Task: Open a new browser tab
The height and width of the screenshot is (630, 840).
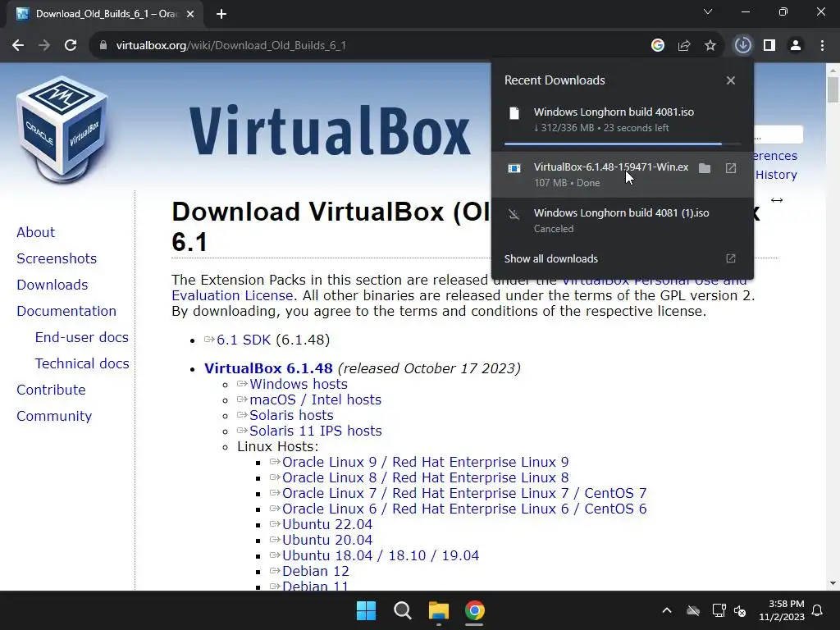Action: point(221,15)
